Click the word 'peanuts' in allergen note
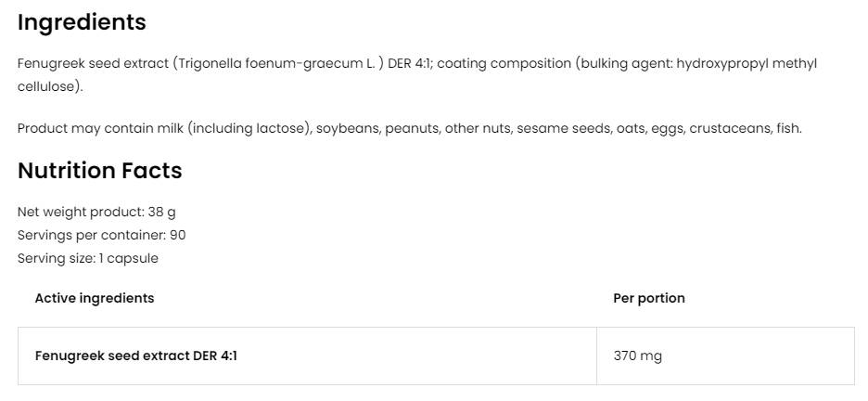This screenshot has height=401, width=868. click(411, 128)
